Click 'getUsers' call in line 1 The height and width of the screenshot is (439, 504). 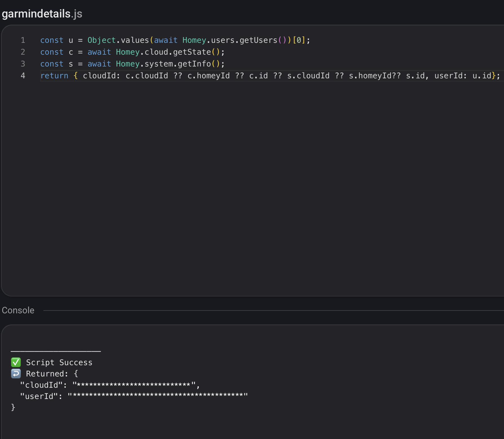pos(258,40)
